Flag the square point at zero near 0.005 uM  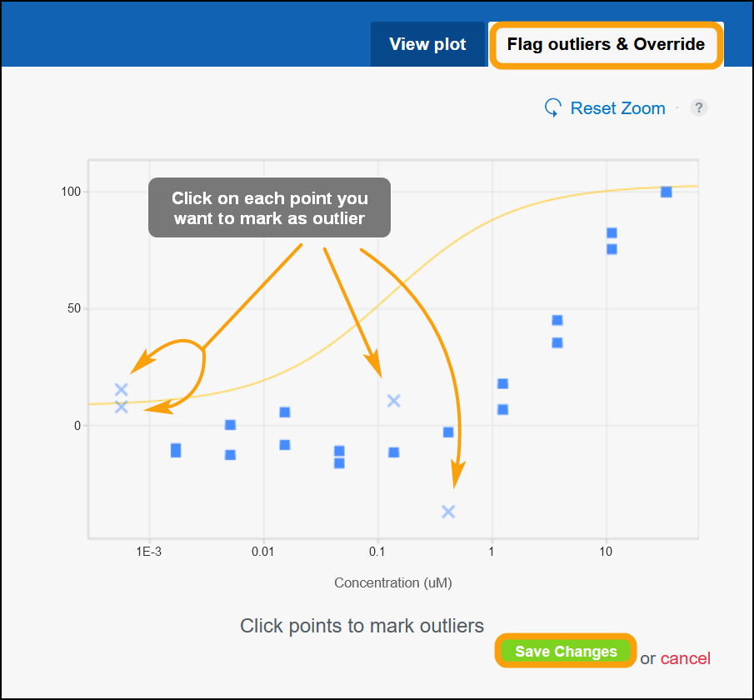[x=230, y=425]
